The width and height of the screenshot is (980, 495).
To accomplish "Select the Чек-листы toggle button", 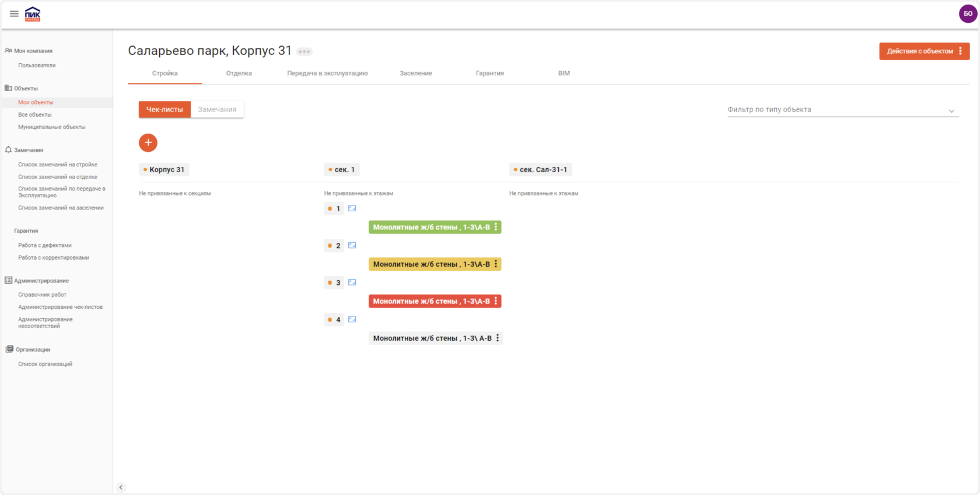I will click(164, 110).
